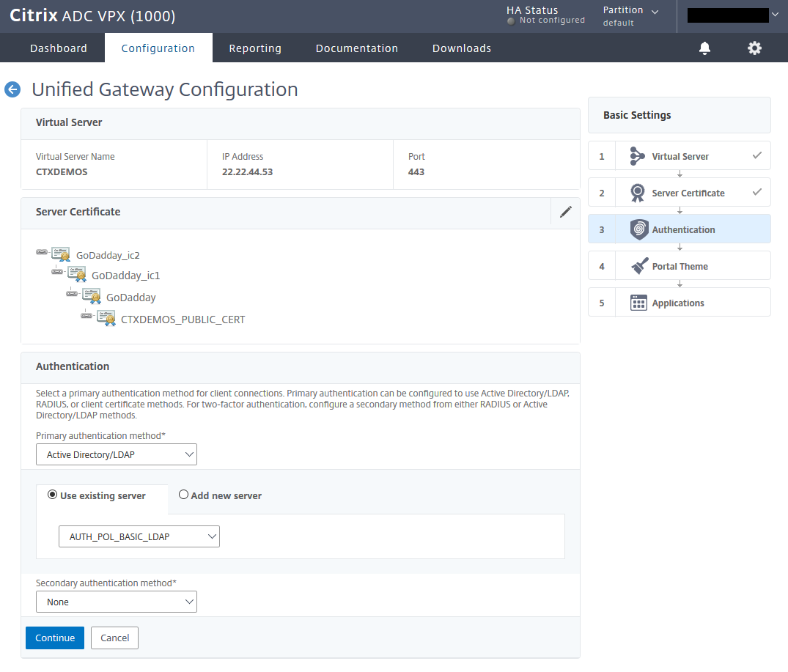The image size is (788, 672).
Task: Click the HA Status indicator dot
Action: [511, 21]
